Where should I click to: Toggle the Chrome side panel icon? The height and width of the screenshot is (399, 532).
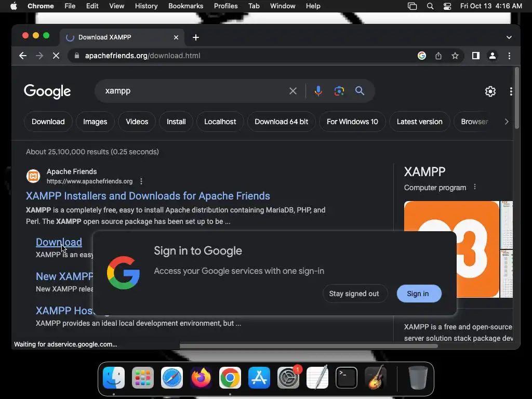point(476,56)
